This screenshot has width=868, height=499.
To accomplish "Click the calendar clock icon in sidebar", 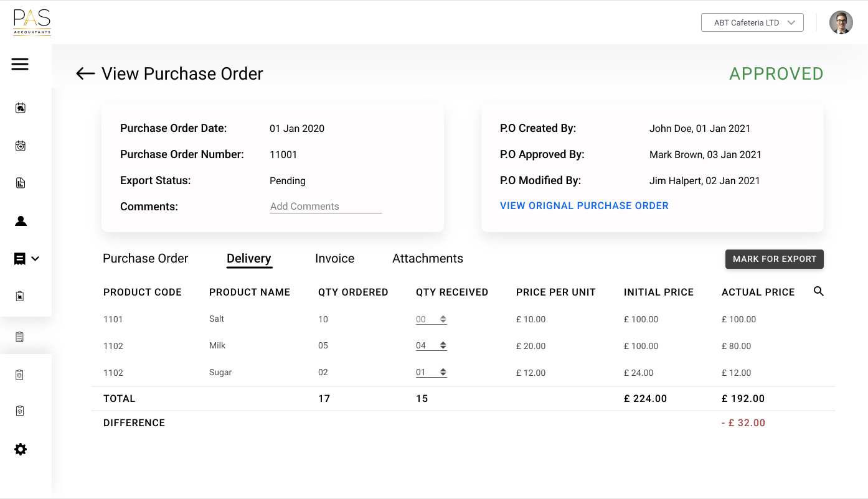I will pyautogui.click(x=20, y=146).
